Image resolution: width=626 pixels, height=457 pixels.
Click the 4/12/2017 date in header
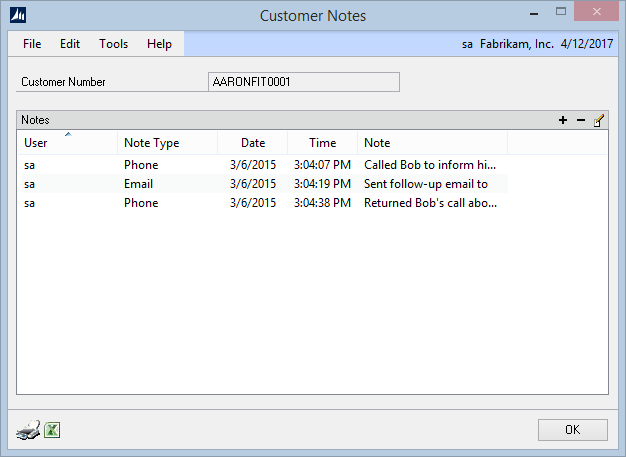click(x=587, y=44)
